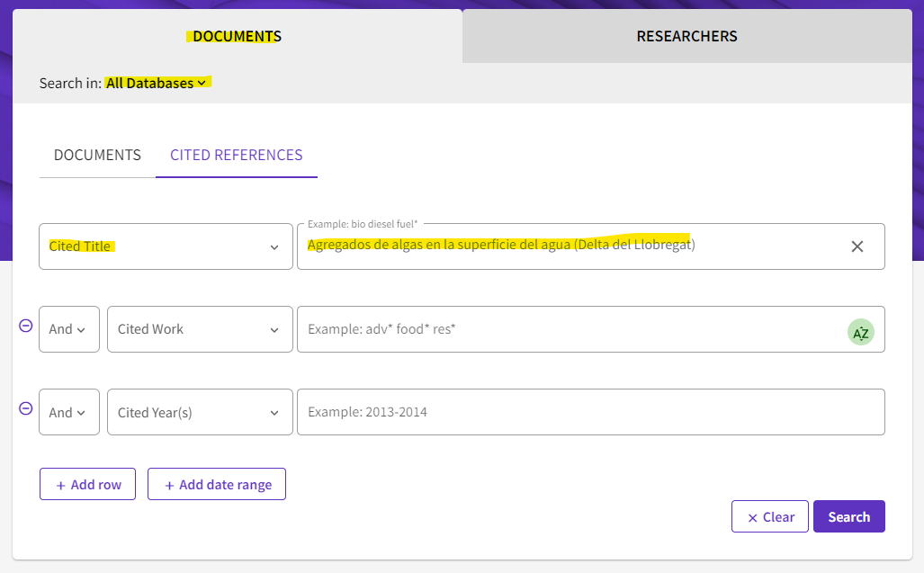Open the Cited Year(s) field selector
Screen dimensions: 924x573
pos(199,412)
